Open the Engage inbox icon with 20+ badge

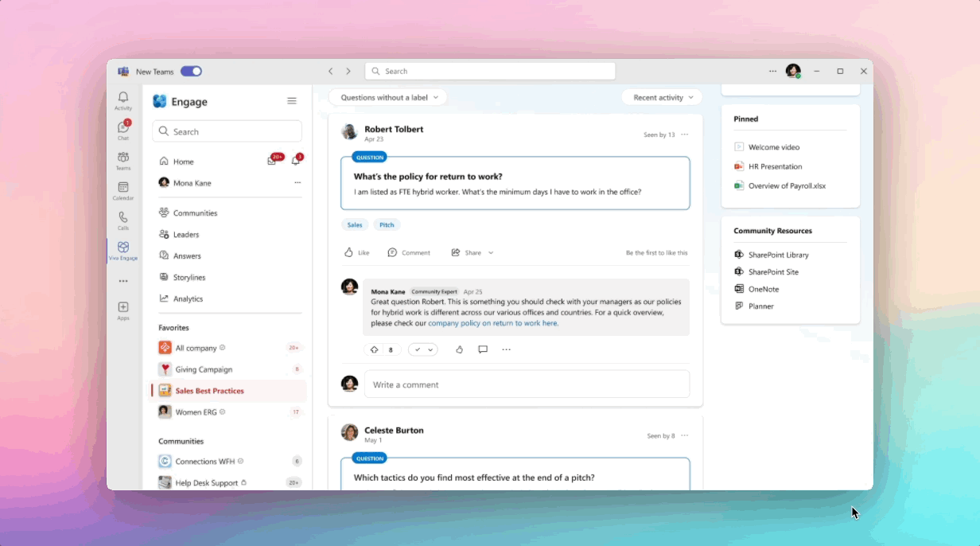tap(272, 161)
